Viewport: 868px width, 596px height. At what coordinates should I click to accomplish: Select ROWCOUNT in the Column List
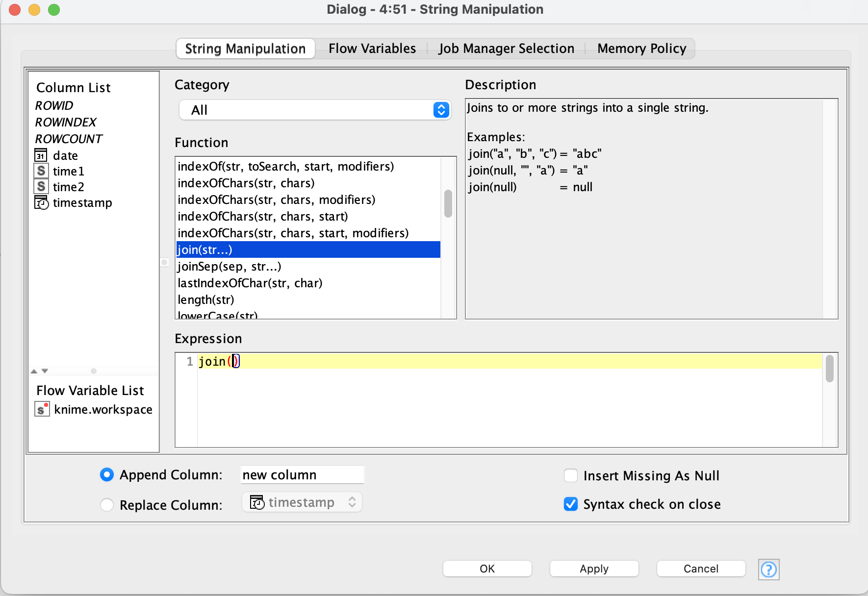point(69,139)
